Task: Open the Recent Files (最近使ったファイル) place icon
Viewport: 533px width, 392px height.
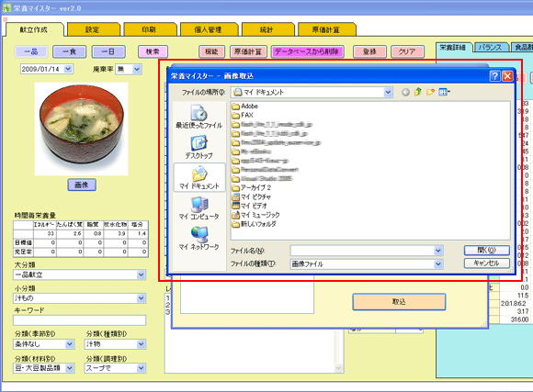Action: click(x=198, y=117)
